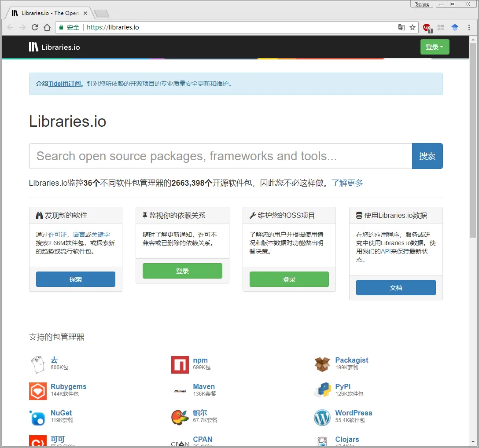Click the forward navigation arrow
Viewport: 479px width, 448px height.
coord(22,27)
